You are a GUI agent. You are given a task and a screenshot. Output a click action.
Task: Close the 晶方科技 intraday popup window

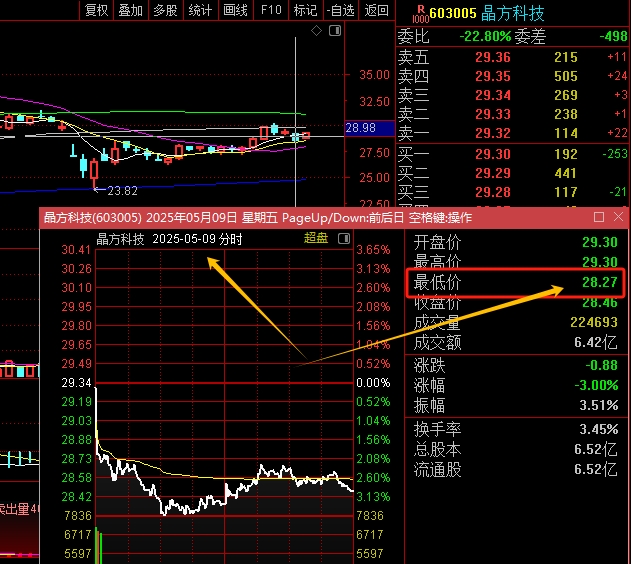(x=619, y=217)
